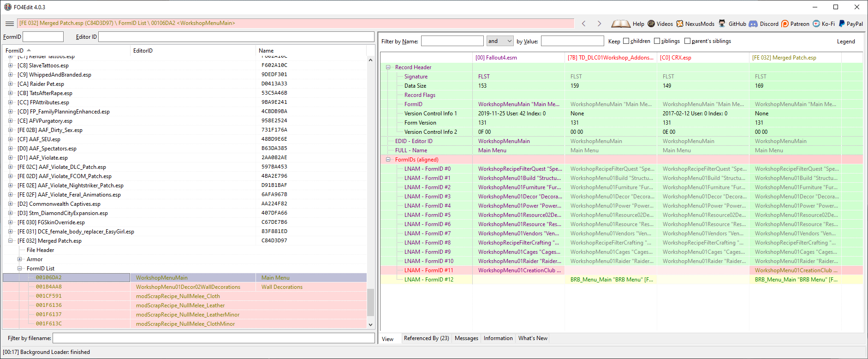Click the Fallout4.esm column header
868x359 pixels.
(x=518, y=58)
